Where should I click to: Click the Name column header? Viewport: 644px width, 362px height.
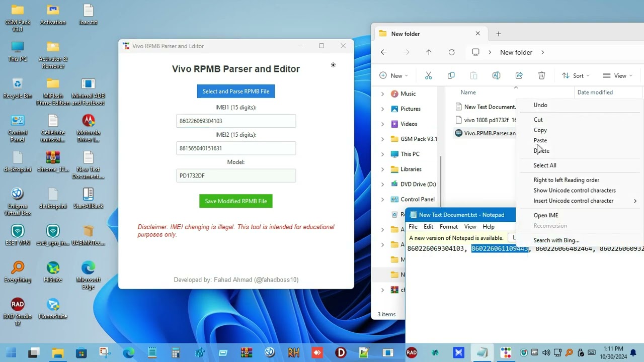coord(468,93)
